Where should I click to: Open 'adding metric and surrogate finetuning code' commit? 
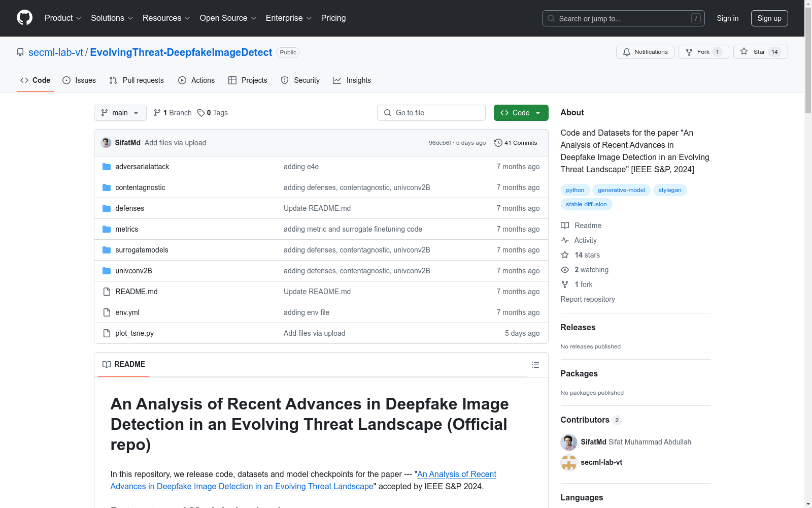pos(353,229)
